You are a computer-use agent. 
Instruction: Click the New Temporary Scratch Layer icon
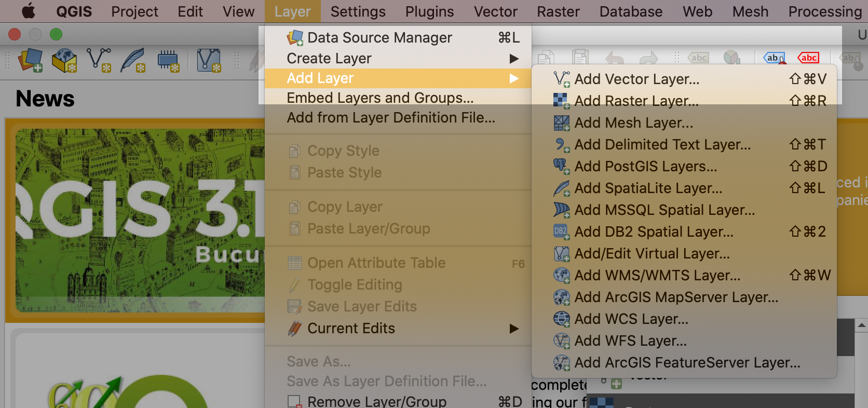[x=168, y=60]
